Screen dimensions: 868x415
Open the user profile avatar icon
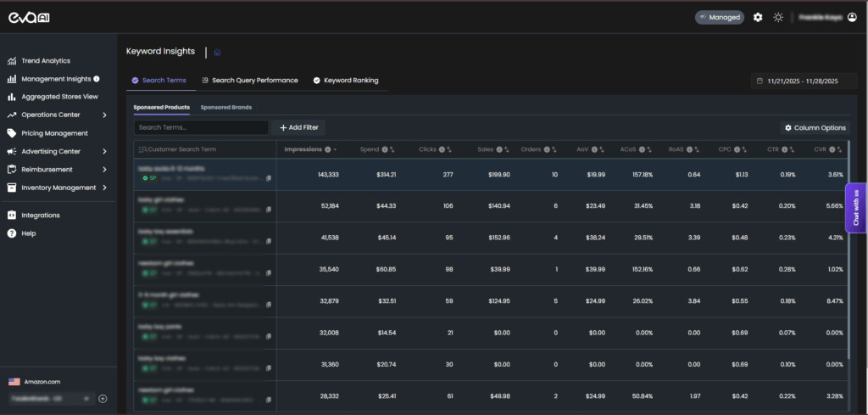click(852, 17)
